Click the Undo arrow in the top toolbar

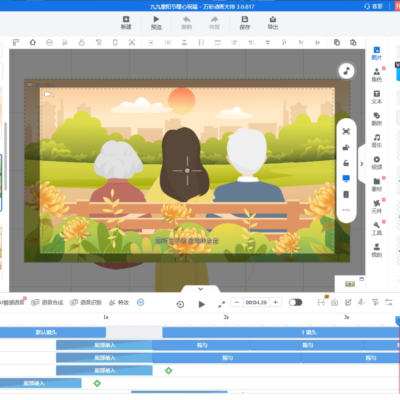[186, 22]
